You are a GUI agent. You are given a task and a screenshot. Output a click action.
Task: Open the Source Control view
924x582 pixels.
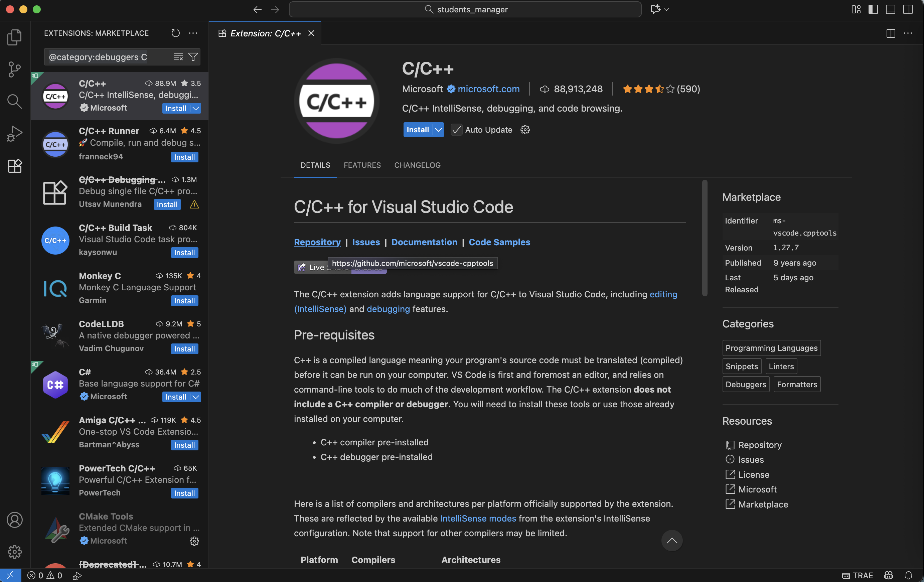[x=14, y=69]
